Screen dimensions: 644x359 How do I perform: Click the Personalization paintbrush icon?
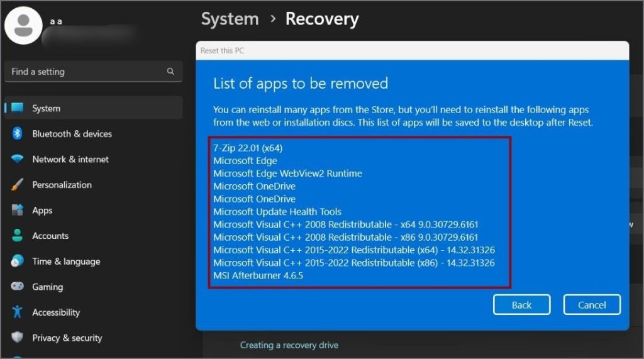pos(18,185)
